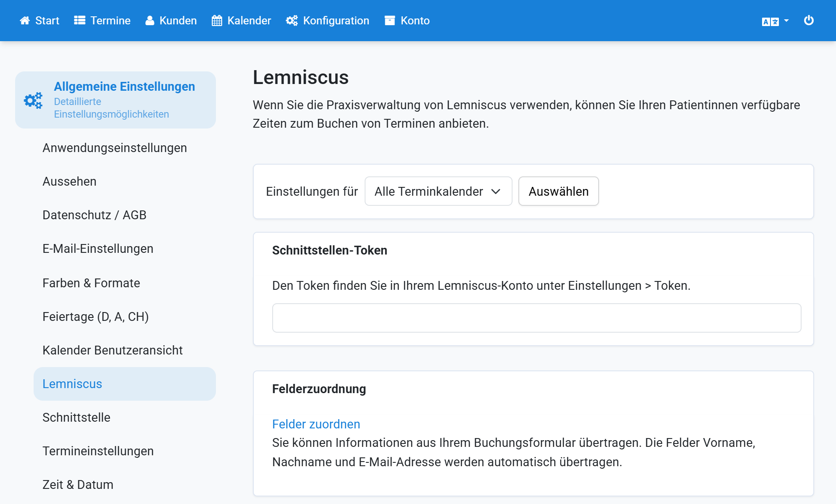The width and height of the screenshot is (836, 504).
Task: Open E-Mail-Einstellungen in the sidebar
Action: (x=98, y=249)
